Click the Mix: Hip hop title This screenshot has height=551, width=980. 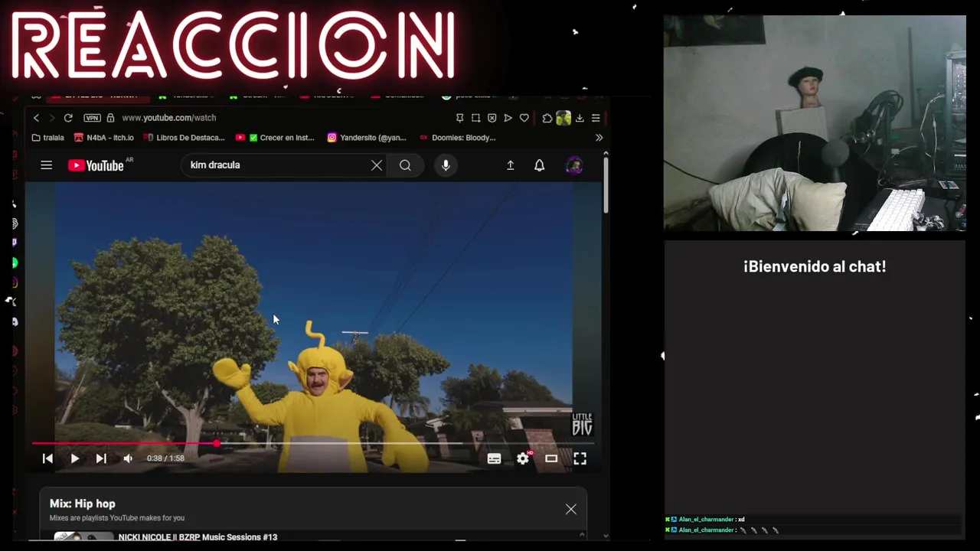(83, 504)
